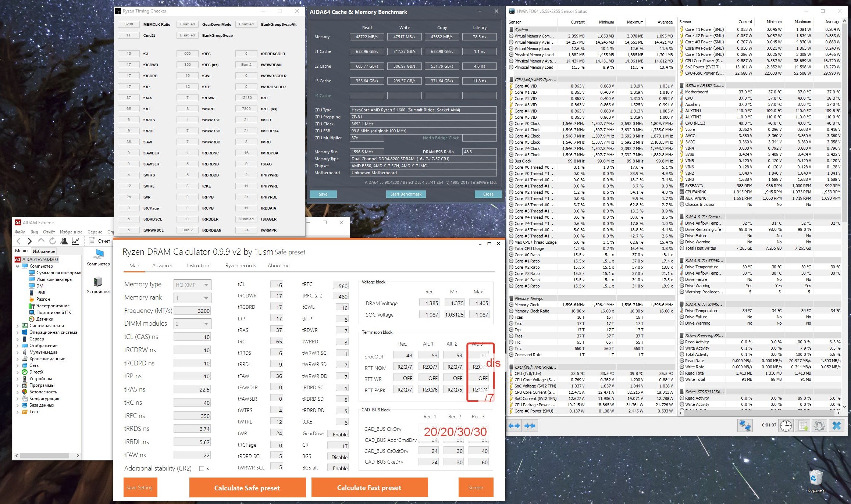Click Calculate Fast preset button
This screenshot has height=504, width=851.
coord(369,487)
